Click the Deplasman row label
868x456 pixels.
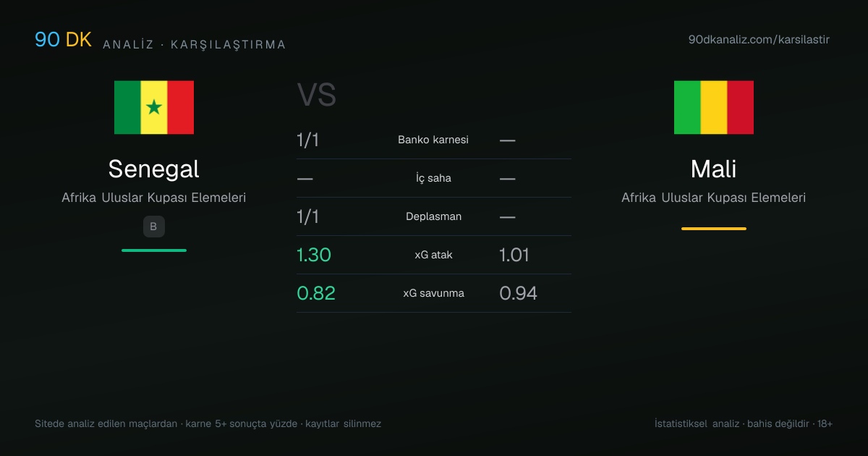433,216
